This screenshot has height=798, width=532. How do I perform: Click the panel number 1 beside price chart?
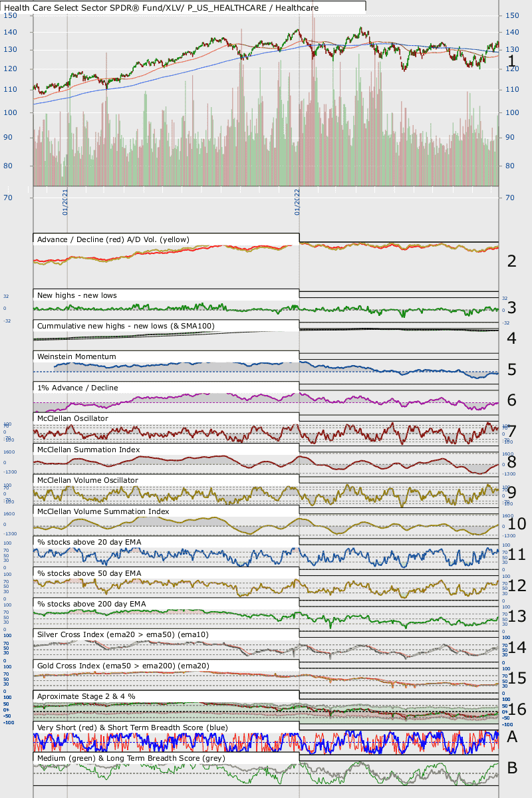tap(511, 62)
